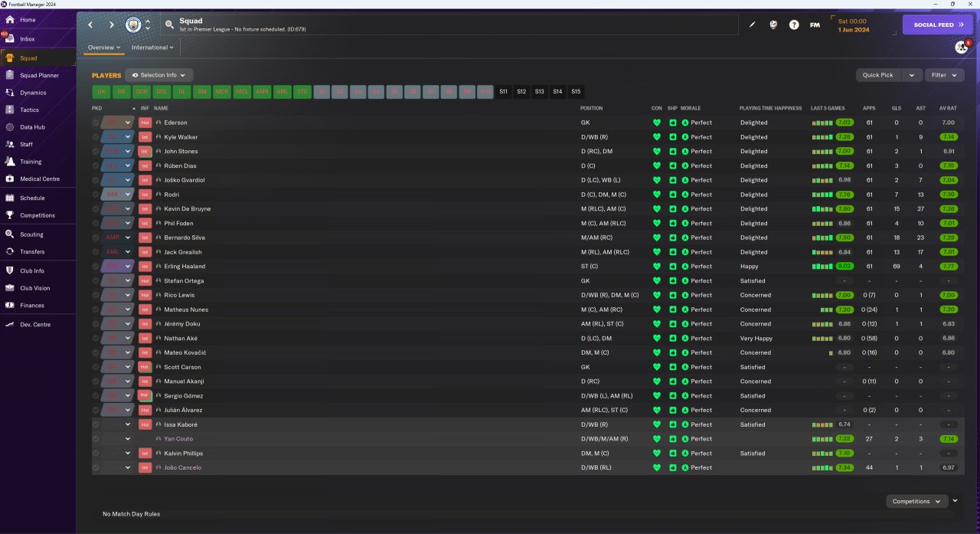Viewport: 980px width, 534px height.
Task: Open the Staff section
Action: tap(26, 144)
